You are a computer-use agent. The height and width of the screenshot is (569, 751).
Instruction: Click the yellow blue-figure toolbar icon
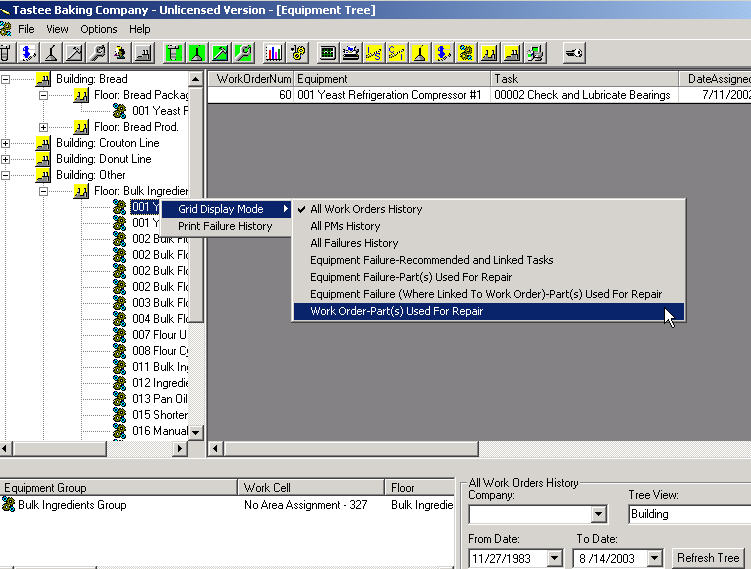(x=443, y=53)
